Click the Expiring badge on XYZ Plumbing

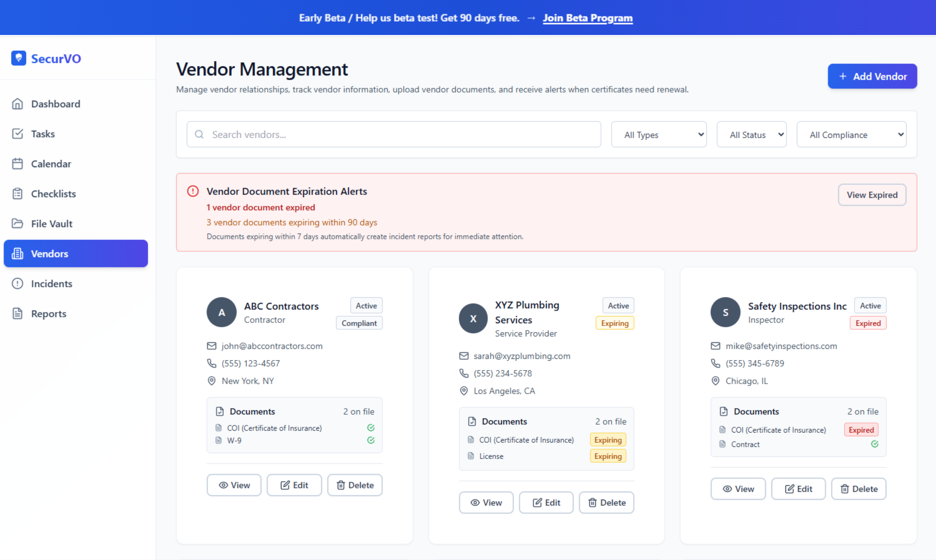pyautogui.click(x=614, y=323)
